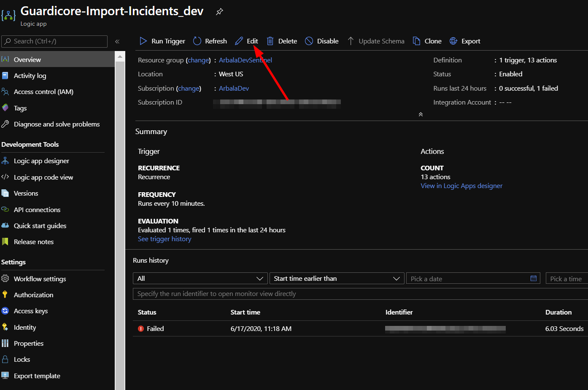This screenshot has width=588, height=390.
Task: Click the Logic app braces icon in header
Action: (x=8, y=16)
